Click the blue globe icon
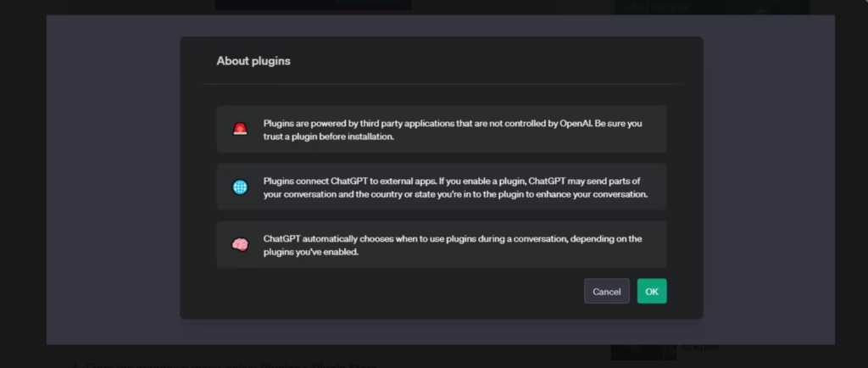This screenshot has width=868, height=368. pyautogui.click(x=241, y=187)
